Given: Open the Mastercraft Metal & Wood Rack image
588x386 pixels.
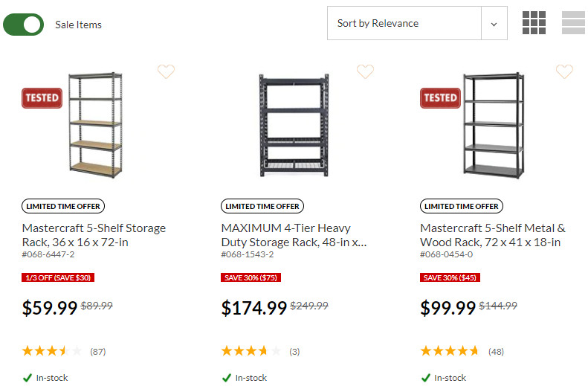Looking at the screenshot, I should (493, 124).
